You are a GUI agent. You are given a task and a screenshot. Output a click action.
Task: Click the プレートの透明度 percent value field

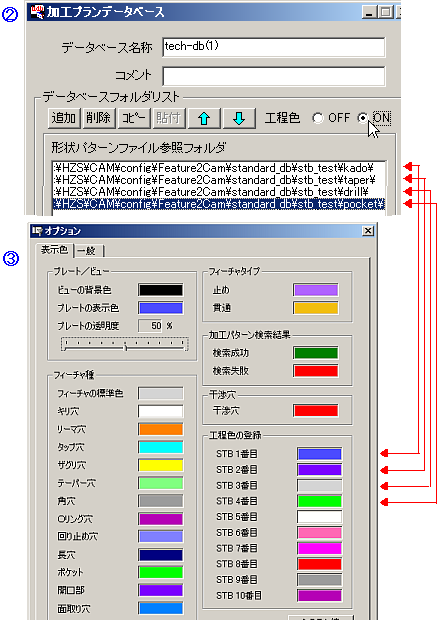point(151,326)
